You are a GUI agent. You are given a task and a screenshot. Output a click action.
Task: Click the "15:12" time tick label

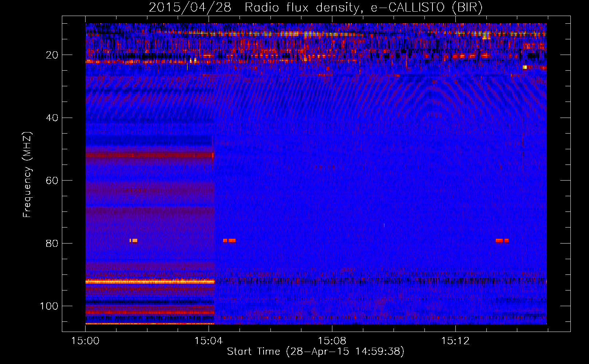(x=455, y=341)
